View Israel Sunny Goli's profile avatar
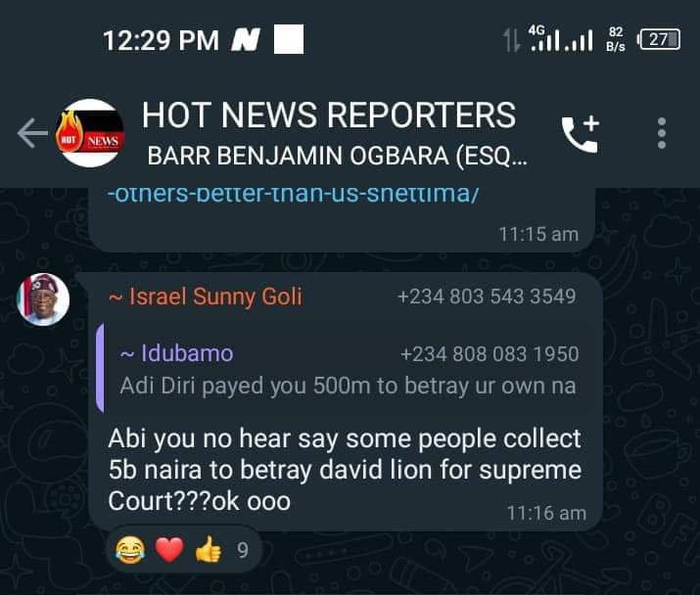This screenshot has height=595, width=700. click(43, 299)
